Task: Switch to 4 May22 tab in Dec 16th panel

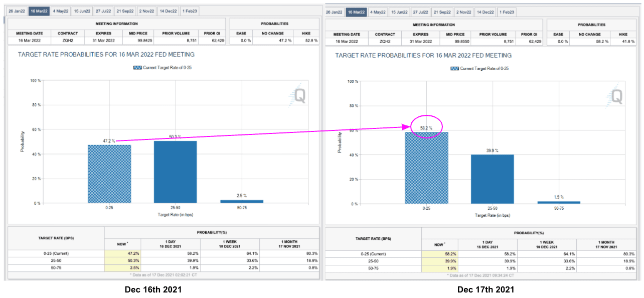Action: click(x=61, y=11)
